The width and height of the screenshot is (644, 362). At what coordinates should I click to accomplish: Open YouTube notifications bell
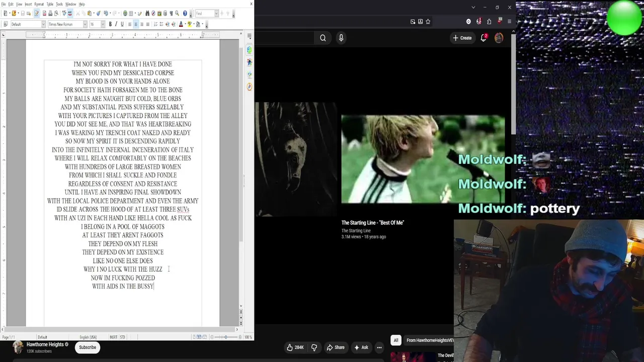(x=484, y=38)
